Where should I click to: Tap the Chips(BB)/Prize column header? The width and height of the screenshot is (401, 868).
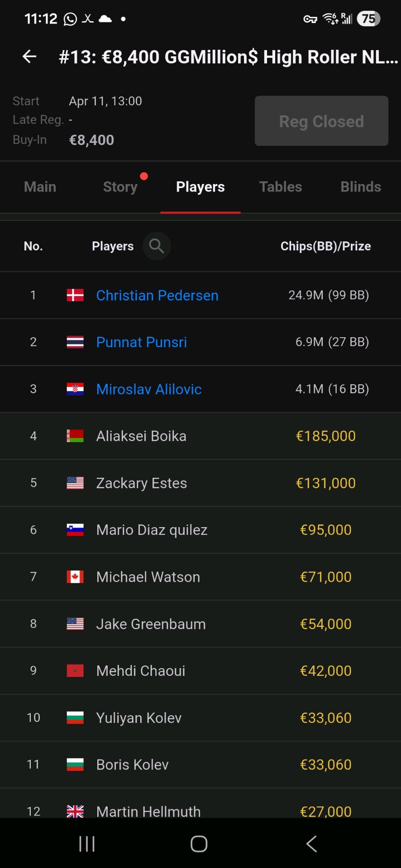coord(325,246)
